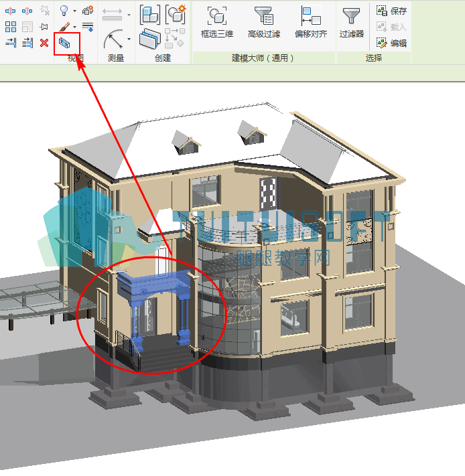
Task: Click 编辑 edit selection
Action: [x=391, y=43]
